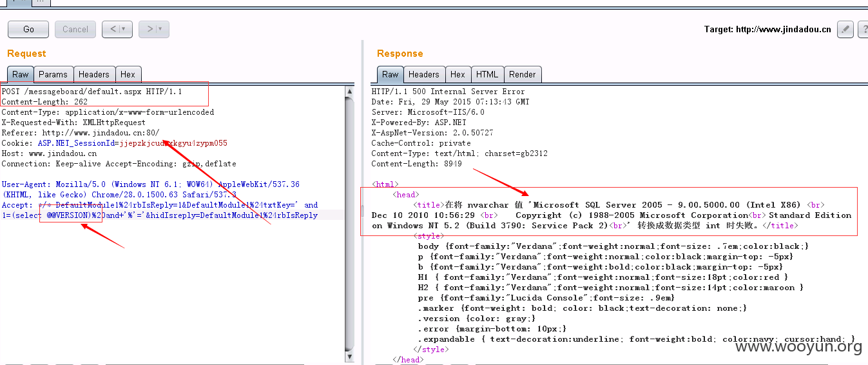Click the '.version {color: gray;}' line
This screenshot has height=365, width=868.
[x=477, y=319]
